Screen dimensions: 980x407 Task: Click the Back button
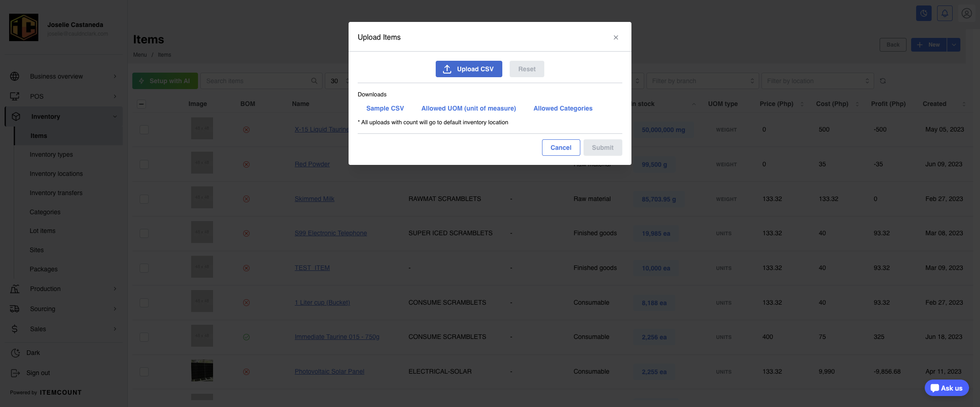click(x=893, y=45)
